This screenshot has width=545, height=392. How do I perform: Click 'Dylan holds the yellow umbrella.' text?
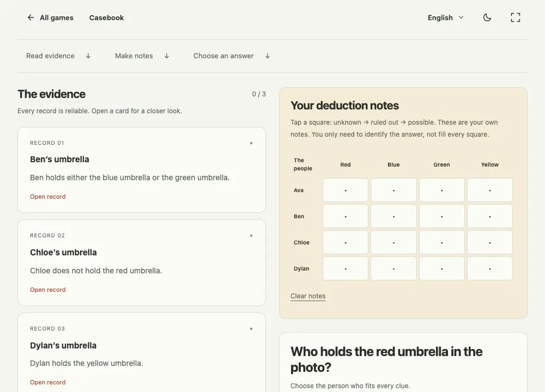click(x=87, y=363)
